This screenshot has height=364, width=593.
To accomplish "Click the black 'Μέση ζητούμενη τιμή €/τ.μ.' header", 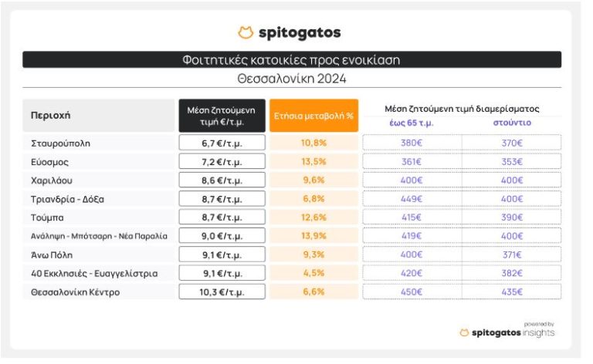I will tap(222, 115).
